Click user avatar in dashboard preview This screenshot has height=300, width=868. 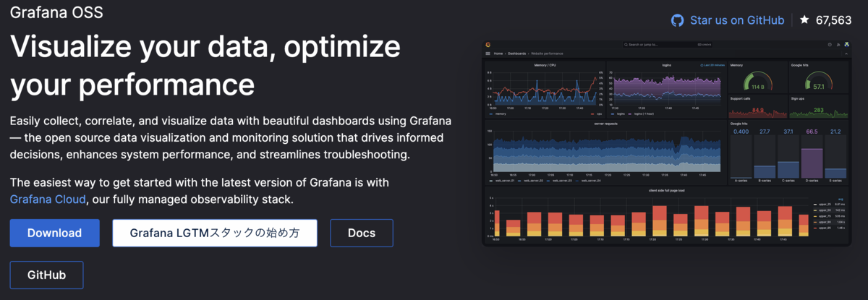point(846,45)
